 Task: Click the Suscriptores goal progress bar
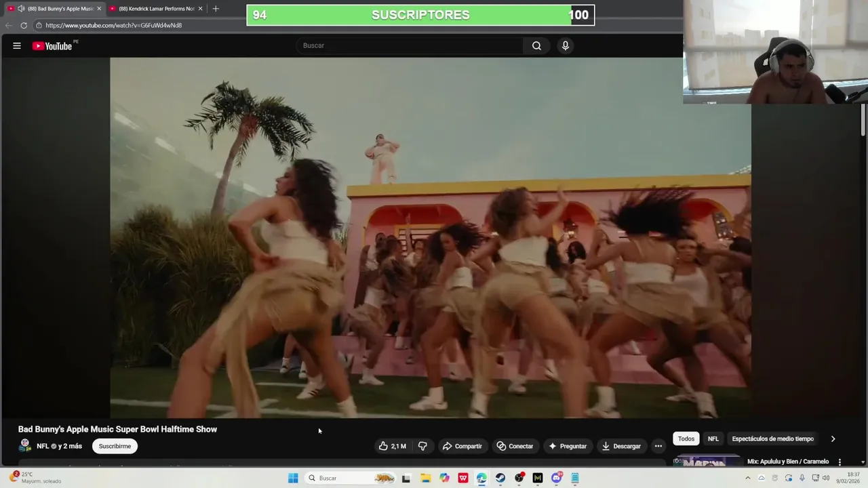coord(420,15)
